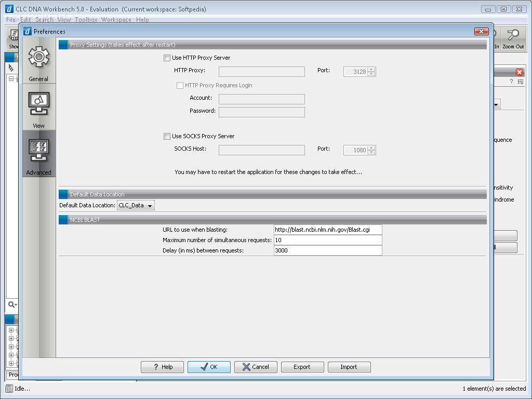
Task: Click the Idle process status icon
Action: 9,389
